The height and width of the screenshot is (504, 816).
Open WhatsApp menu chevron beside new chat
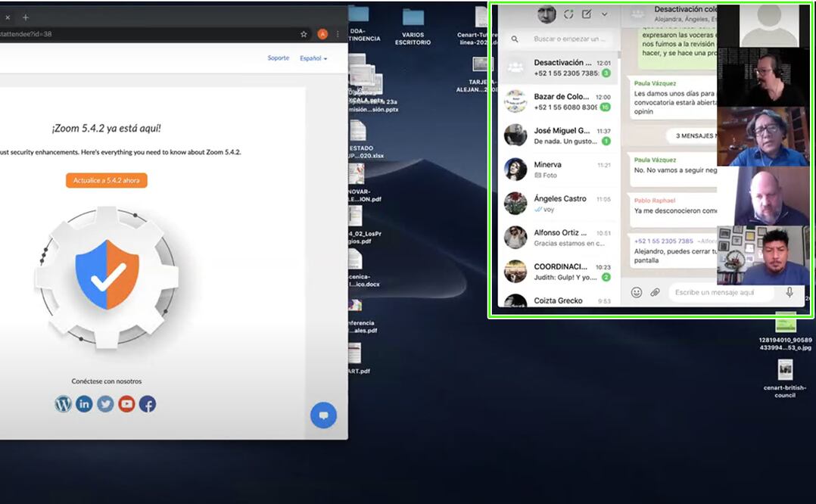pyautogui.click(x=604, y=14)
